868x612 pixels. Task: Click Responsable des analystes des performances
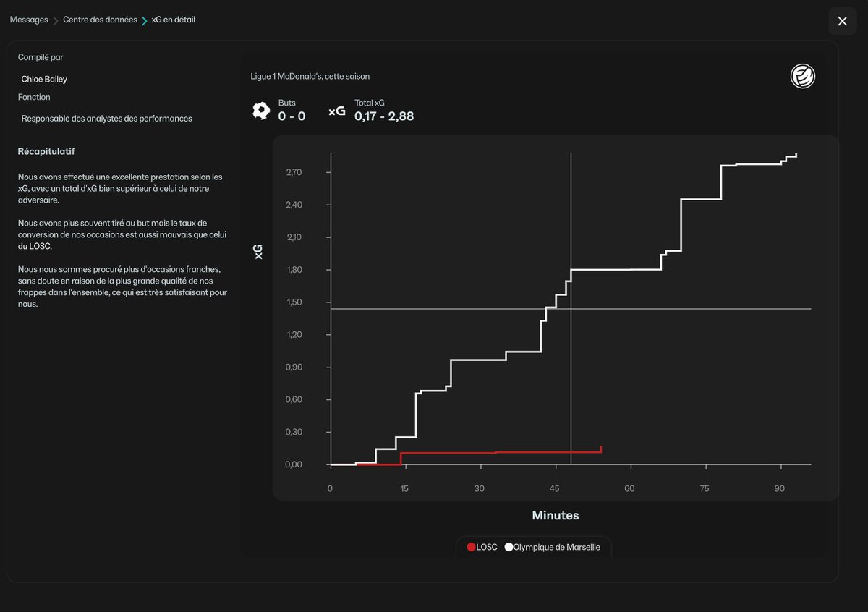[107, 119]
